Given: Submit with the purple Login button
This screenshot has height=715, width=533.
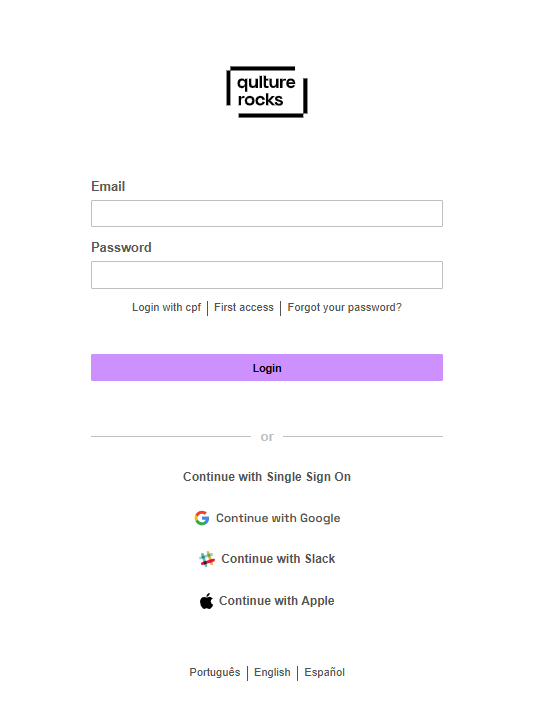Looking at the screenshot, I should [267, 368].
